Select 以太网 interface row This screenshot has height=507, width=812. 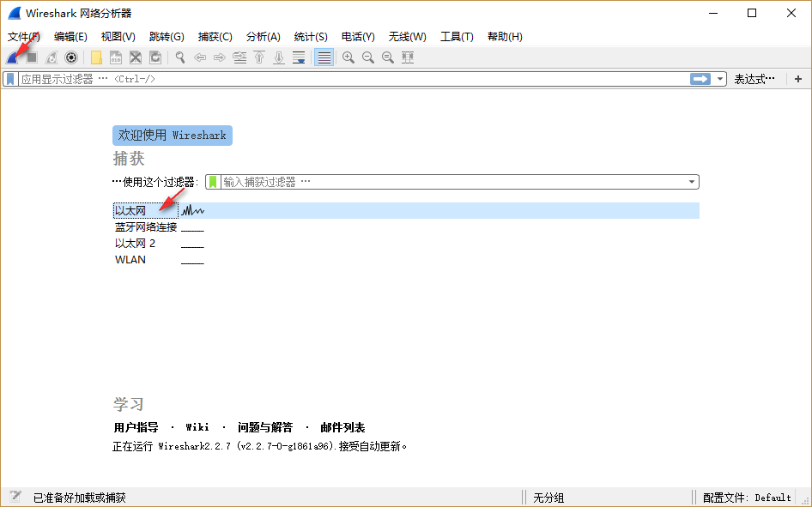pos(406,210)
